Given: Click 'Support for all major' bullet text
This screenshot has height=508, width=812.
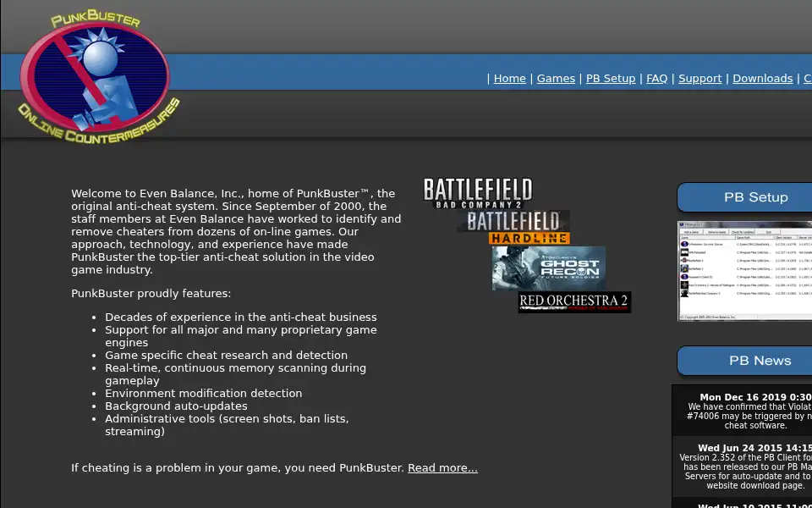Looking at the screenshot, I should 241,336.
